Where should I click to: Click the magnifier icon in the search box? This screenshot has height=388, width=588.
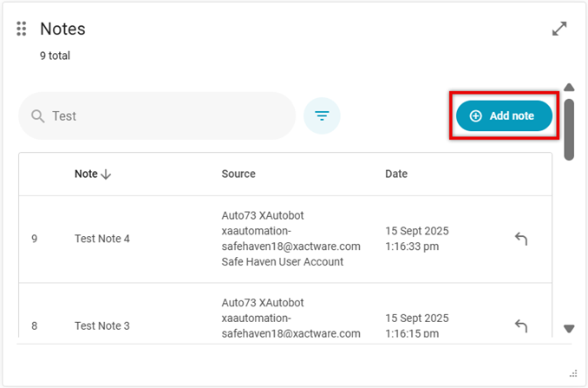[x=37, y=116]
